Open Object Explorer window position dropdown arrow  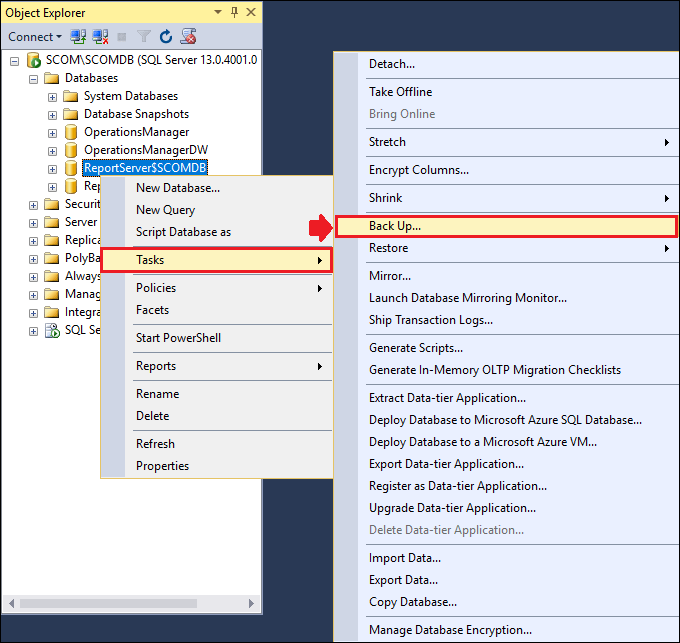218,12
